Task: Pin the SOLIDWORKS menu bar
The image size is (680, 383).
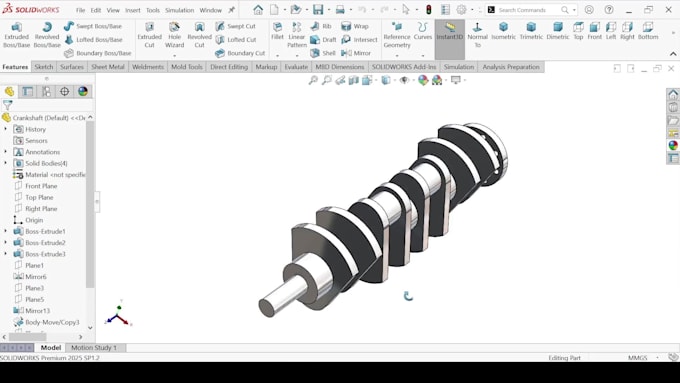Action: pos(232,10)
